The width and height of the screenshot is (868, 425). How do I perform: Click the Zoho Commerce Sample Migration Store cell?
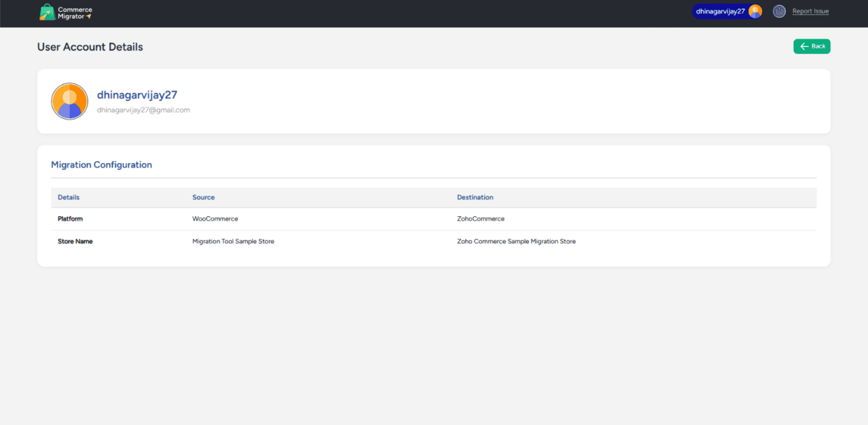point(516,241)
